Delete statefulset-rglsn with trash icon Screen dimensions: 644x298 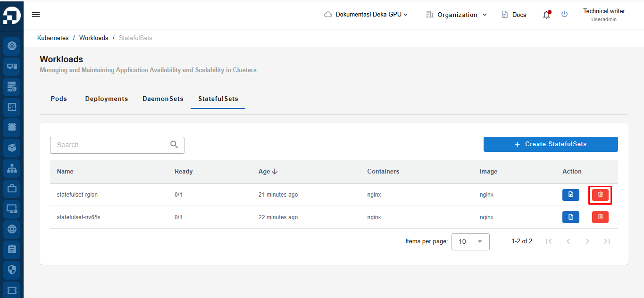pyautogui.click(x=600, y=195)
